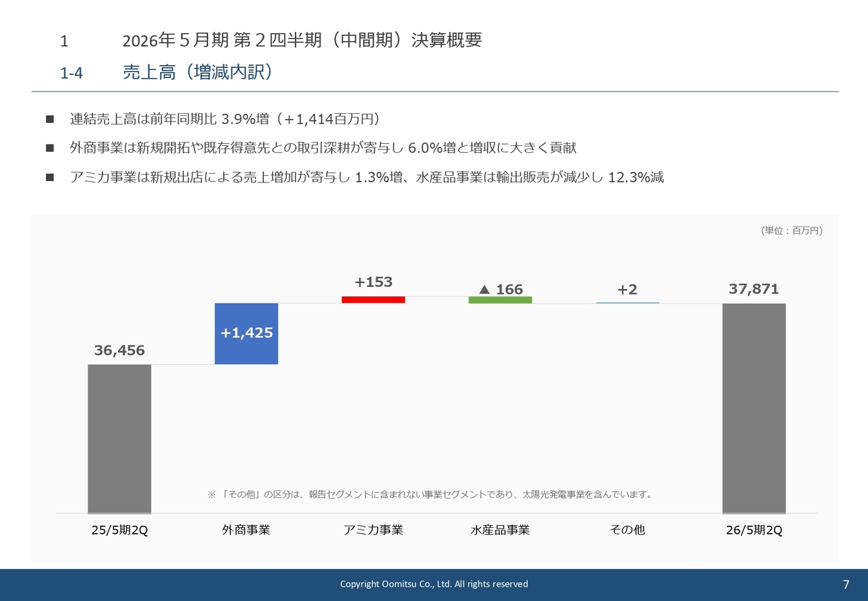Click the bullet about 連結売上高 3.9%増
868x601 pixels.
pyautogui.click(x=224, y=119)
